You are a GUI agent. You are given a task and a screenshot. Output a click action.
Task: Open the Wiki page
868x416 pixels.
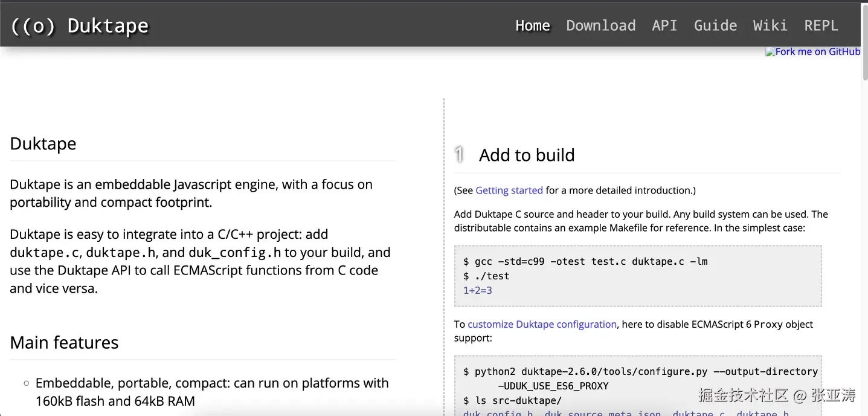[x=770, y=25]
